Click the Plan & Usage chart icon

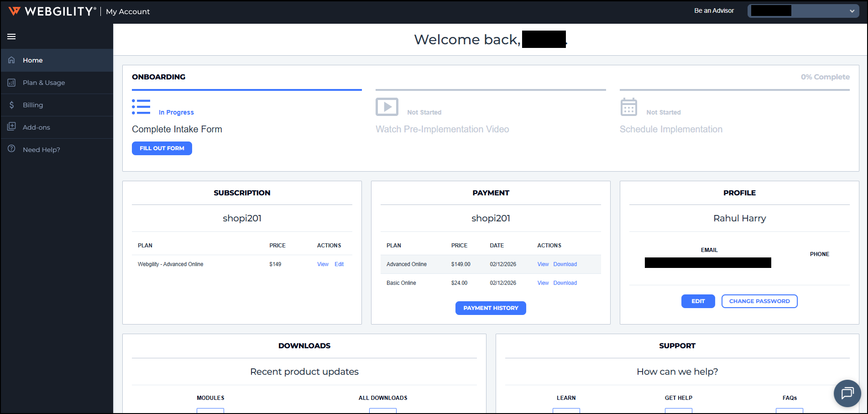pyautogui.click(x=11, y=83)
